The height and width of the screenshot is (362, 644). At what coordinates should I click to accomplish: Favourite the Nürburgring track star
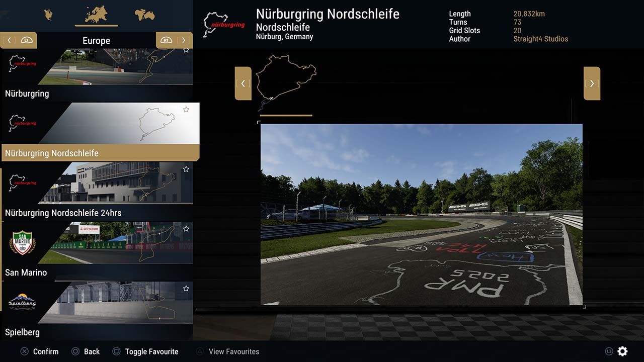186,50
